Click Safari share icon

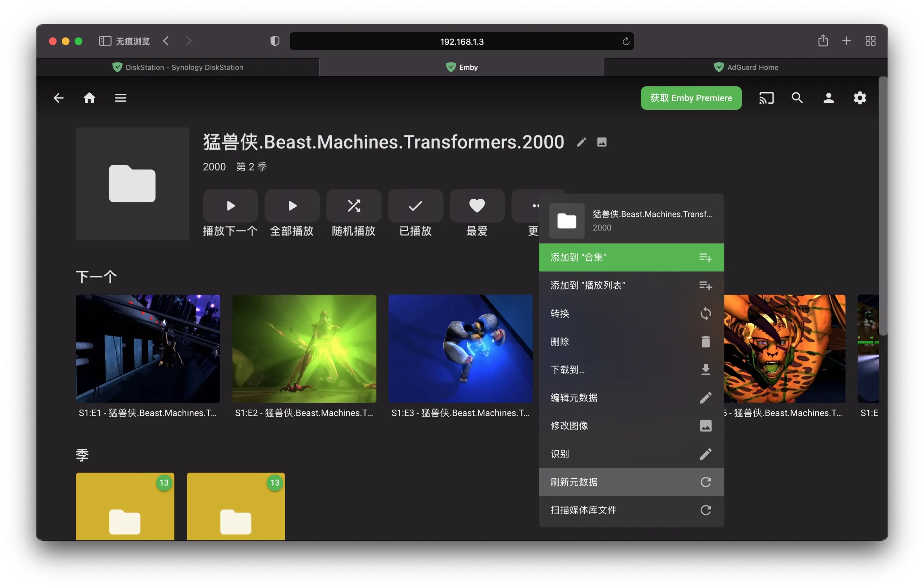(x=823, y=41)
